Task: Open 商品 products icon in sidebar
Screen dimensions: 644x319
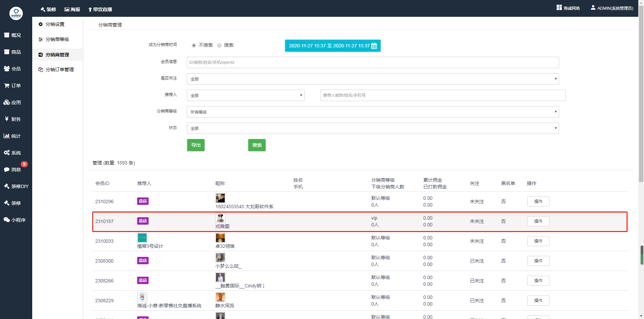Action: click(7, 52)
